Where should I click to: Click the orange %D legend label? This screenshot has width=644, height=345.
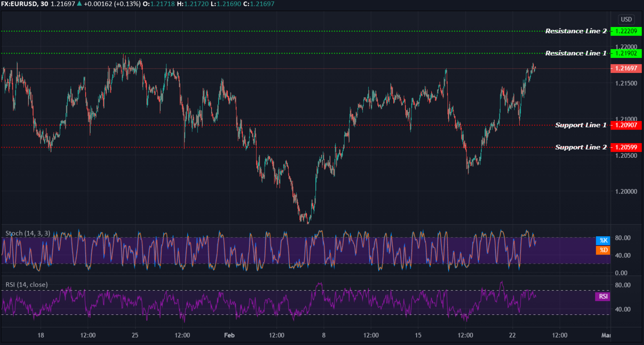tap(603, 250)
